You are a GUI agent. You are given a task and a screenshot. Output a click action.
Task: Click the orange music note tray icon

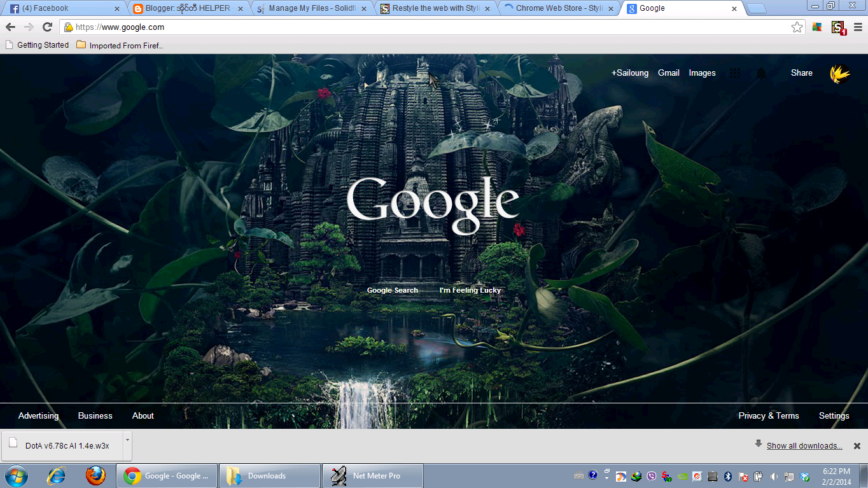point(620,476)
